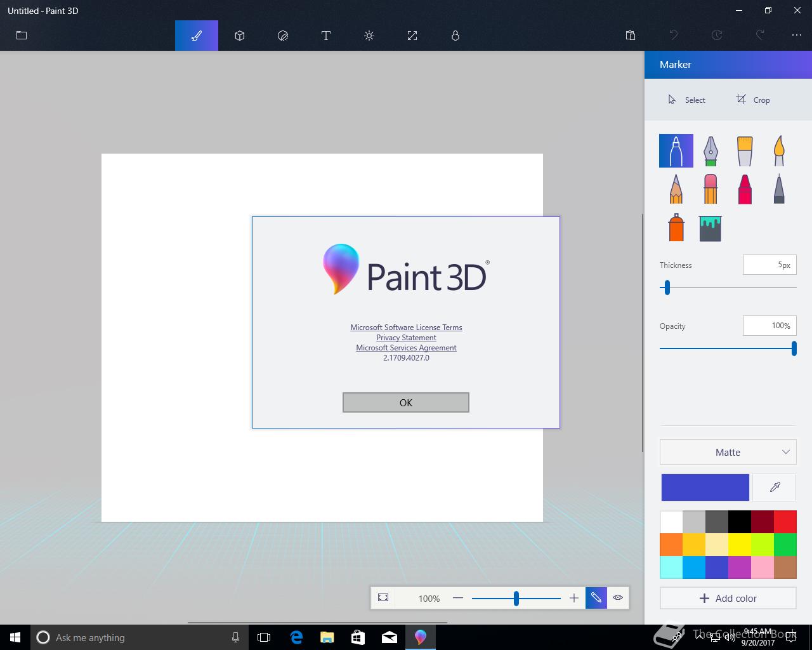812x650 pixels.
Task: Click the zoom in plus button
Action: pos(574,598)
